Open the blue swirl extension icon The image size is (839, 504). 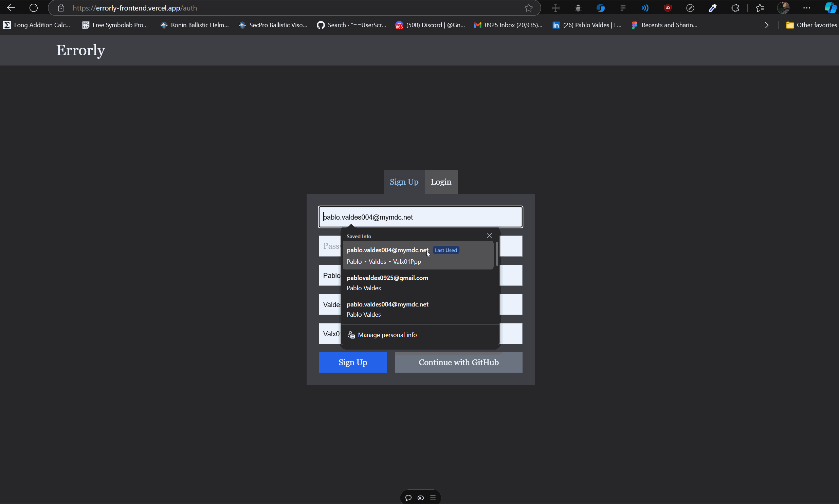point(601,8)
